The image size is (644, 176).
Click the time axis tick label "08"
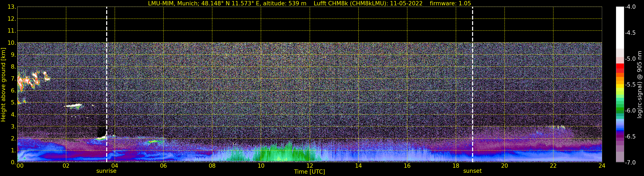212,166
